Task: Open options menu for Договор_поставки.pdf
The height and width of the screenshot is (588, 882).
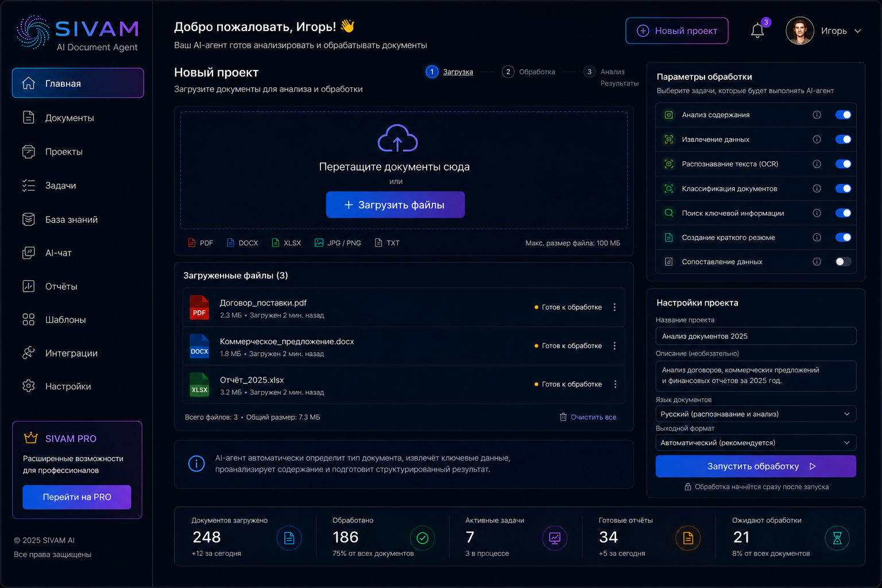Action: click(614, 307)
